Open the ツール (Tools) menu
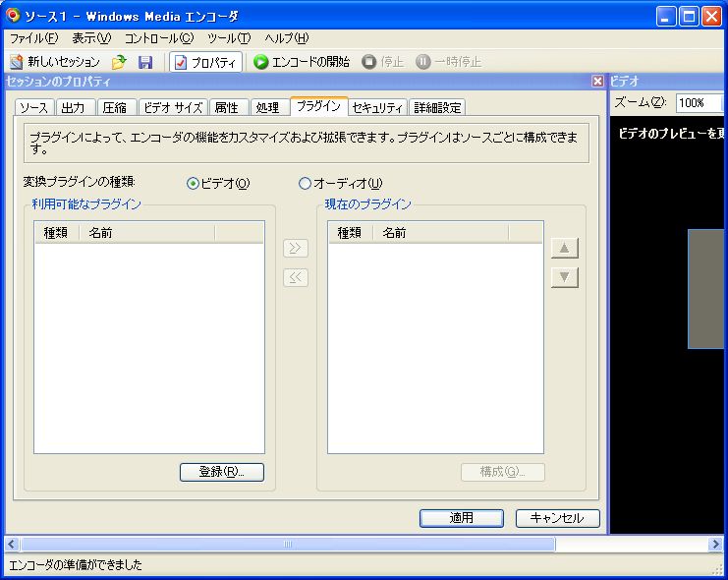 228,38
